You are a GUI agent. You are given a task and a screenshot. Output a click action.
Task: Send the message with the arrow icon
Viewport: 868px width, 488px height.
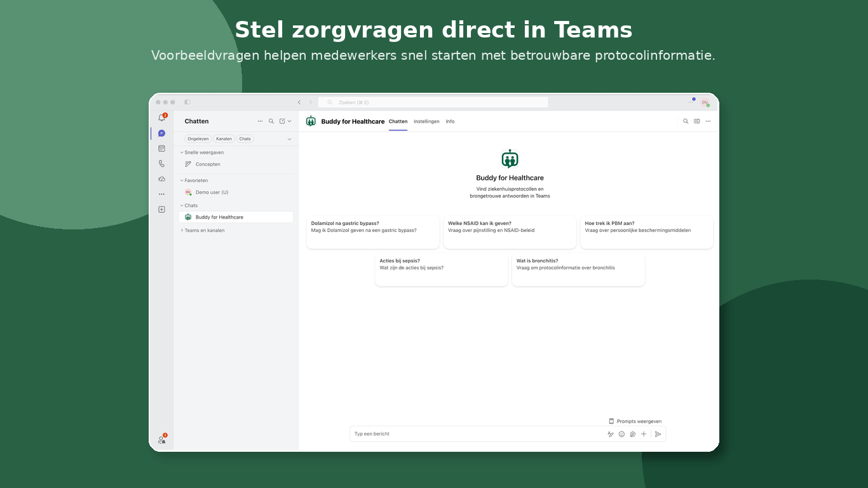click(x=658, y=434)
